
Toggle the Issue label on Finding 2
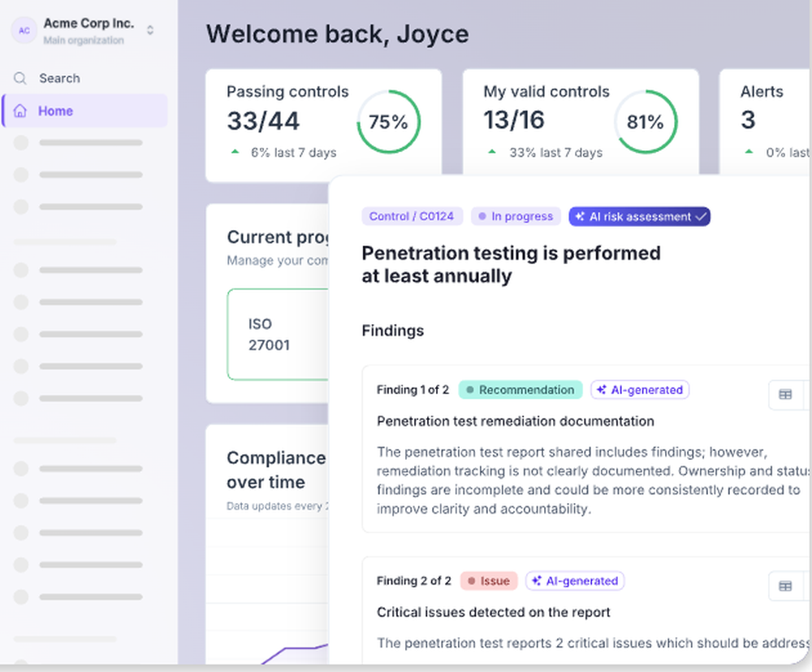[489, 581]
